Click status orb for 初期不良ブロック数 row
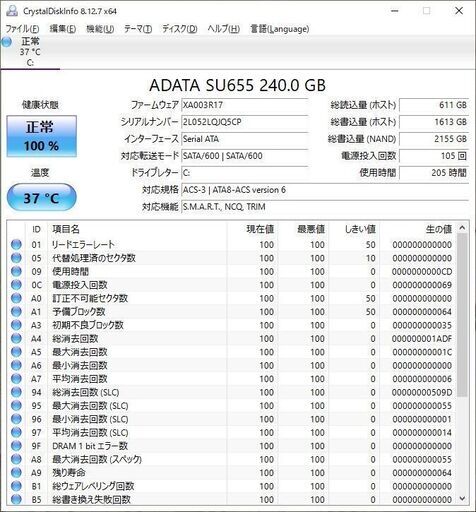The width and height of the screenshot is (476, 512). point(16,325)
